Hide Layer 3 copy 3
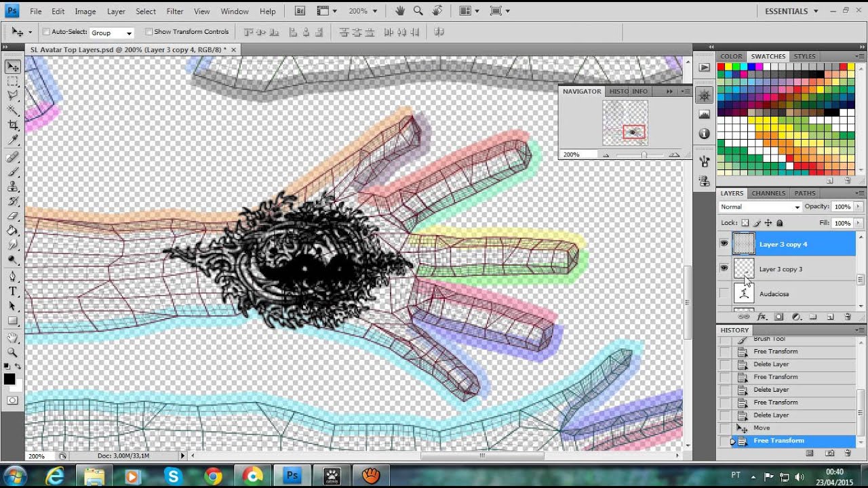The height and width of the screenshot is (488, 868). [724, 269]
